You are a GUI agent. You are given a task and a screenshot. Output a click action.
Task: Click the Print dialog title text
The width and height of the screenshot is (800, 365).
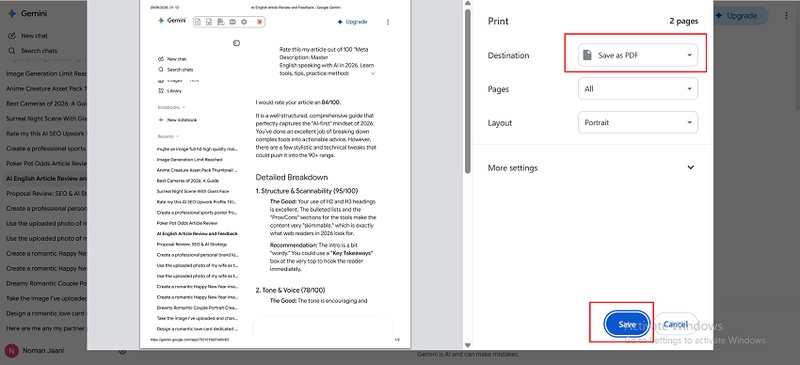(x=498, y=21)
